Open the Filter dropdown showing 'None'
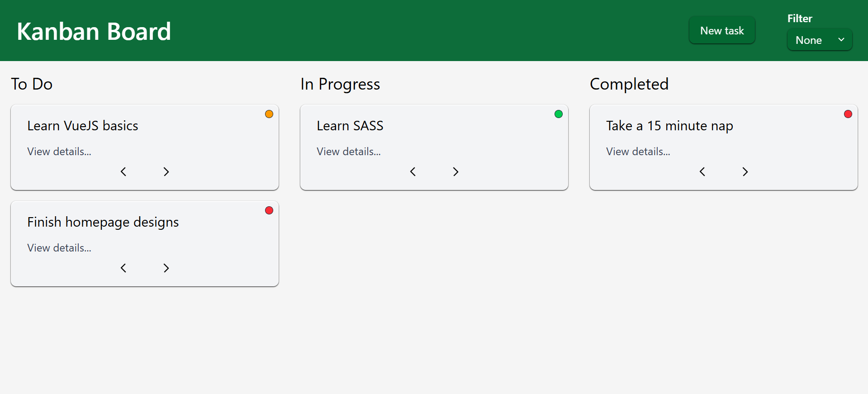The image size is (868, 394). (x=819, y=40)
